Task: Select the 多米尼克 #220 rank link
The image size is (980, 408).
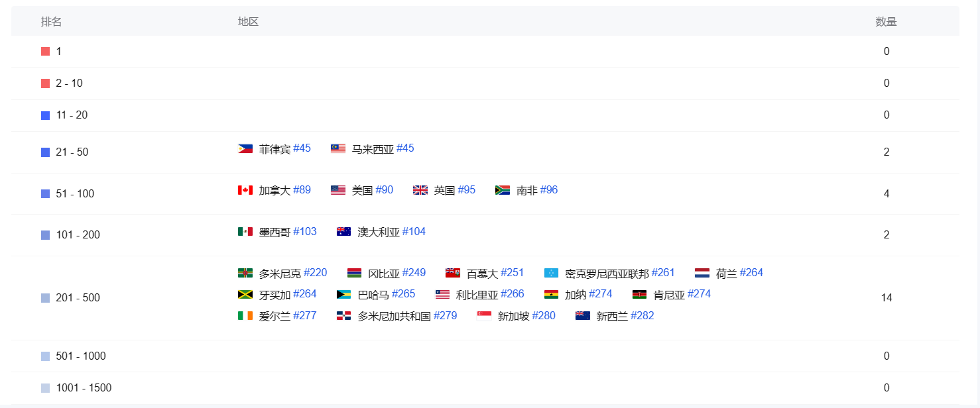Action: click(315, 273)
